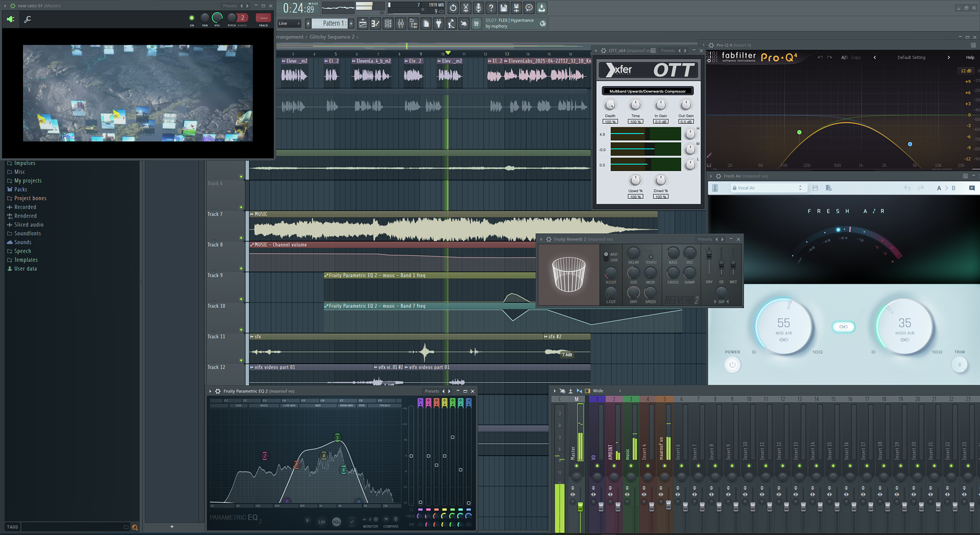The image size is (980, 535).
Task: Open the browser folder-tree icon
Action: coord(413,23)
